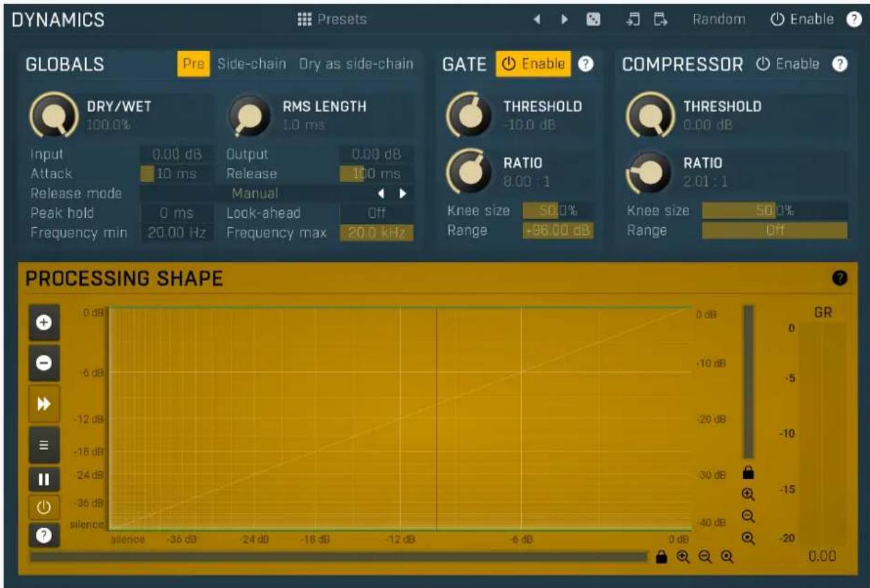Open the Gate help icon
The height and width of the screenshot is (588, 870).
tap(585, 64)
